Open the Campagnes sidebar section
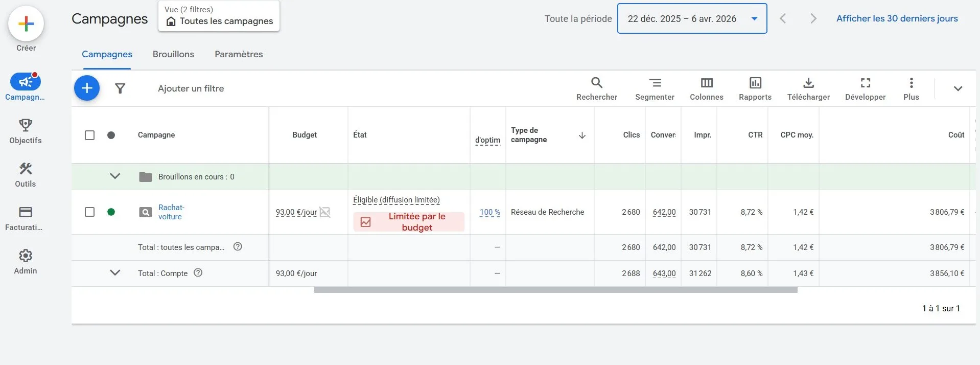Viewport: 980px width, 365px height. click(x=25, y=87)
